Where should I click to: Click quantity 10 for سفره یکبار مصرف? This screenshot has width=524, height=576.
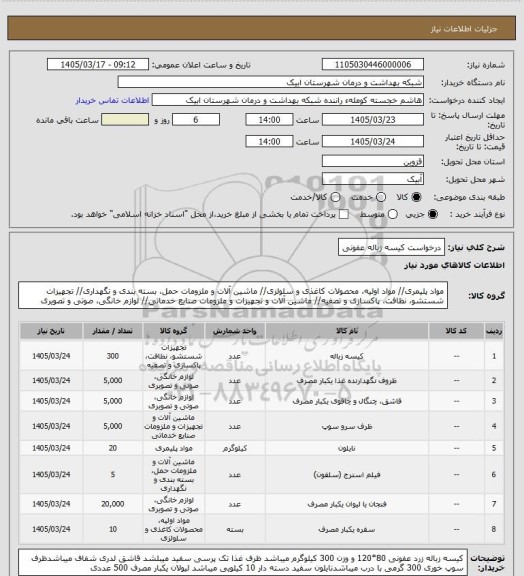pyautogui.click(x=112, y=529)
